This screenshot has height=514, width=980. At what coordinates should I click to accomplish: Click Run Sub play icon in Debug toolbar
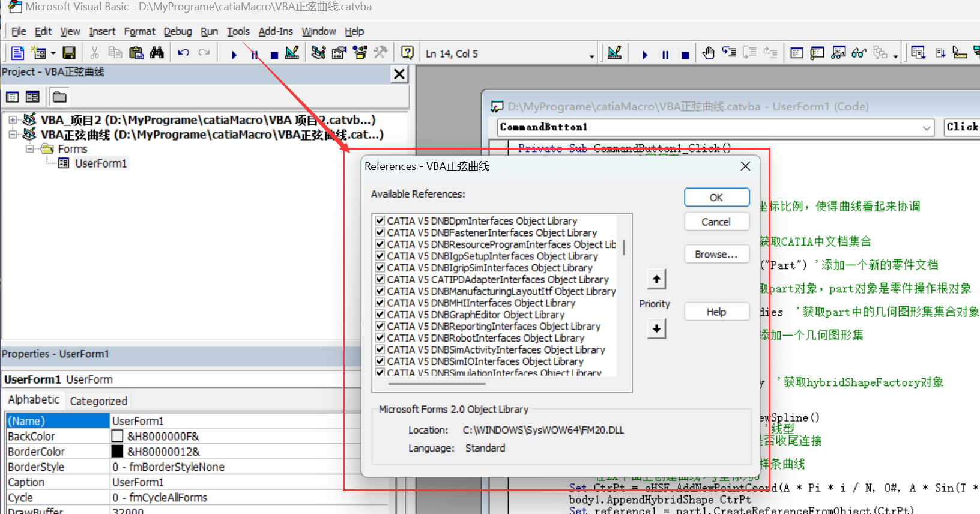point(645,55)
